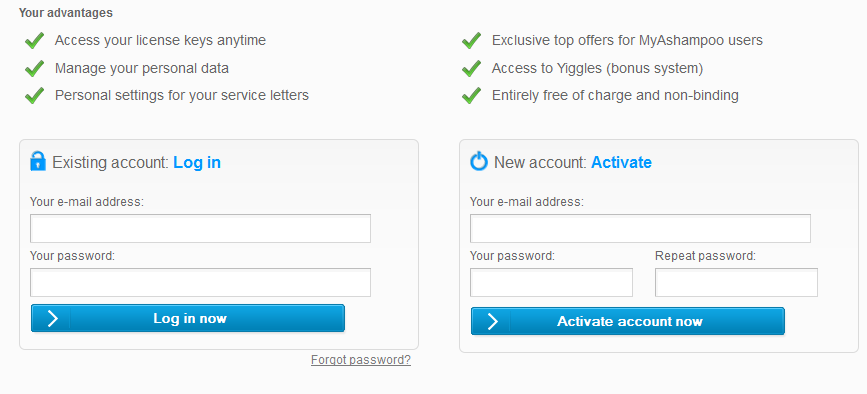
Task: Click the checkmark beside Personal settings for service letters
Action: 34,96
